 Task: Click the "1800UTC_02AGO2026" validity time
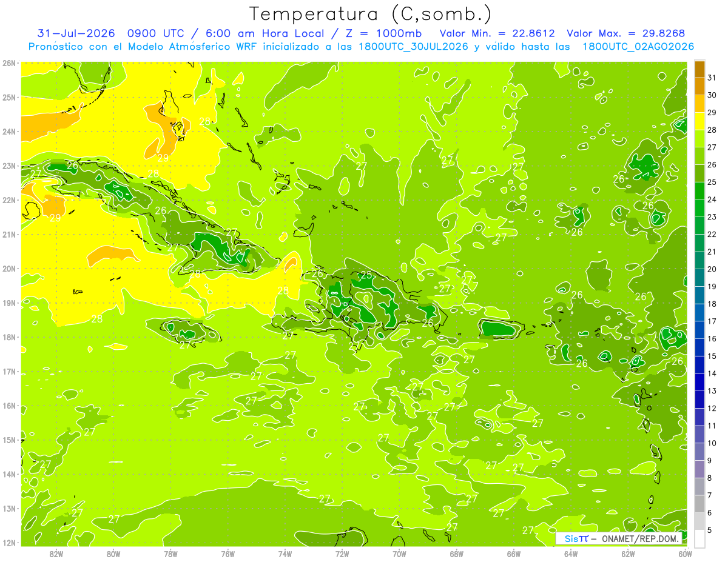point(638,47)
